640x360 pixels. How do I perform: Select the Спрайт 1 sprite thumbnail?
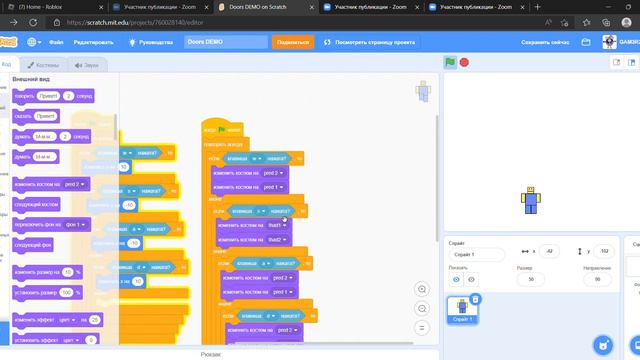point(462,310)
